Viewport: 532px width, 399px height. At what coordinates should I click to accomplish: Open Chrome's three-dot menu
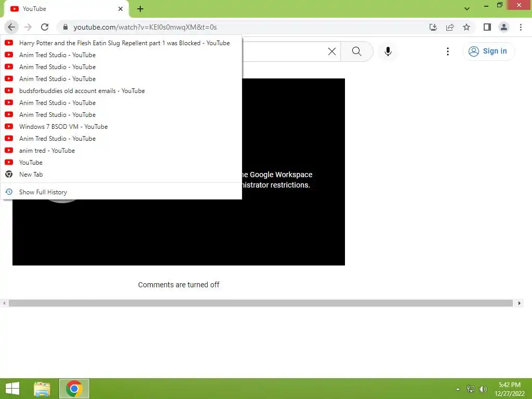click(x=521, y=27)
